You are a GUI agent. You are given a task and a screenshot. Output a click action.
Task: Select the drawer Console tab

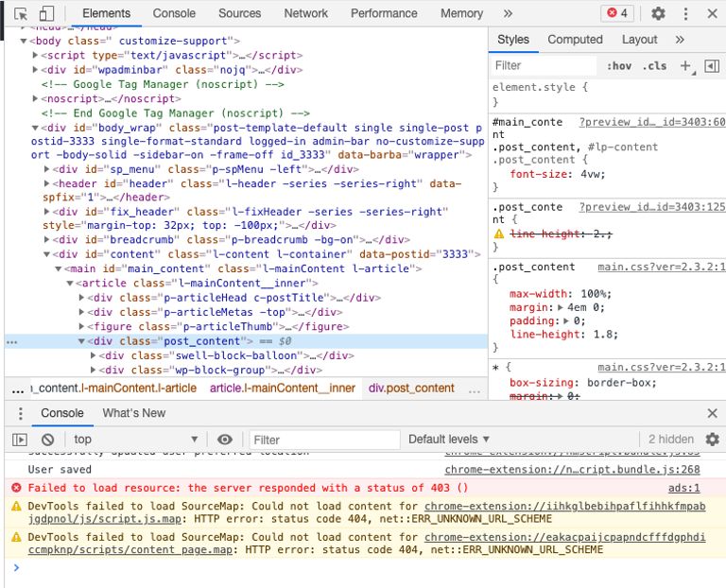point(62,413)
